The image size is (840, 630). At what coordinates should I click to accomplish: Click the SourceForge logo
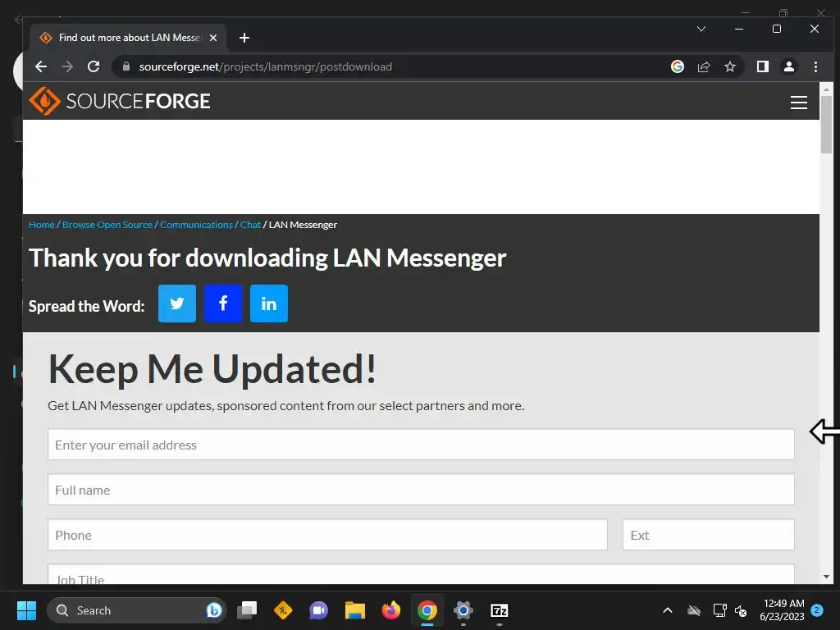(120, 101)
